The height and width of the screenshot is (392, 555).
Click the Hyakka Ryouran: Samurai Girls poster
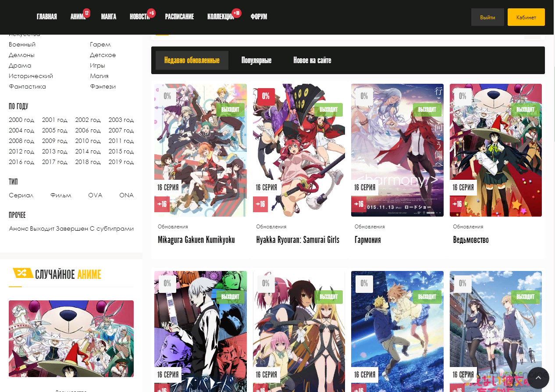[x=299, y=150]
